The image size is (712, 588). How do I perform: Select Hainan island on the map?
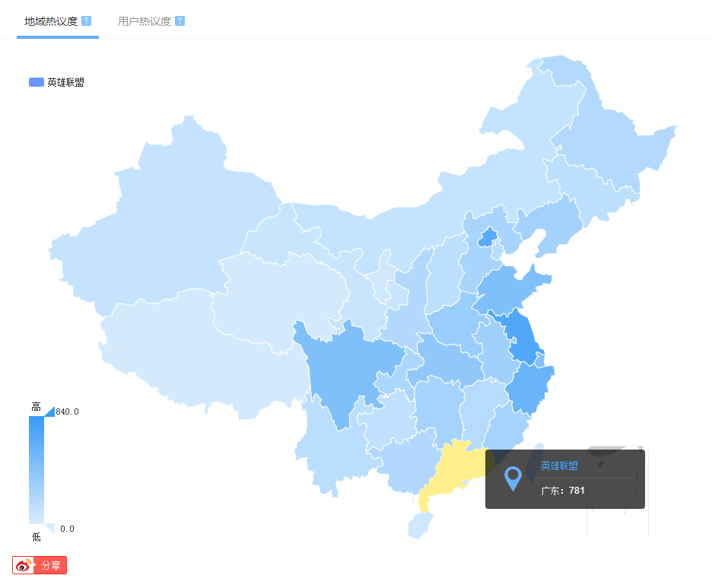(x=418, y=526)
